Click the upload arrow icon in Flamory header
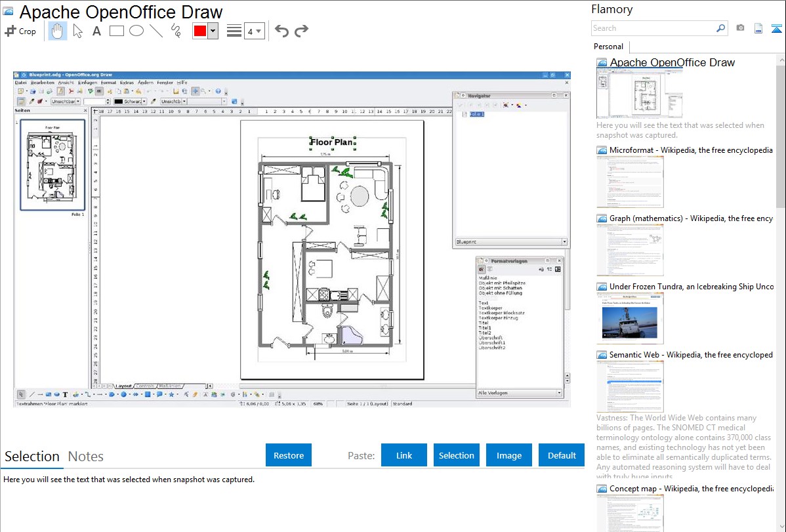Screen dimensions: 786x532 click(776, 28)
